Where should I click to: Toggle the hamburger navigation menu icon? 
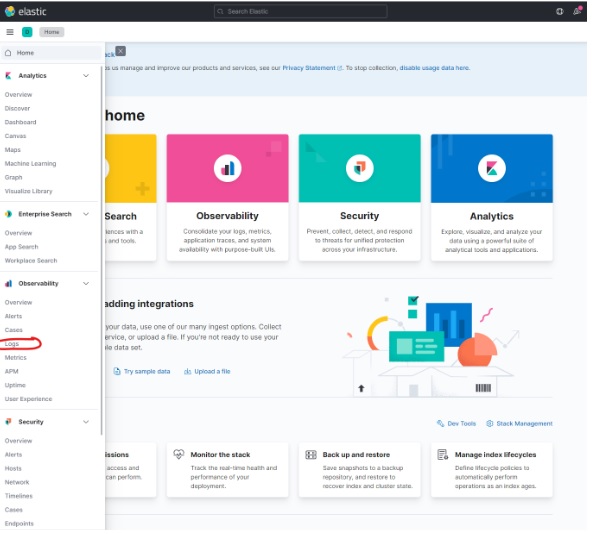10,32
